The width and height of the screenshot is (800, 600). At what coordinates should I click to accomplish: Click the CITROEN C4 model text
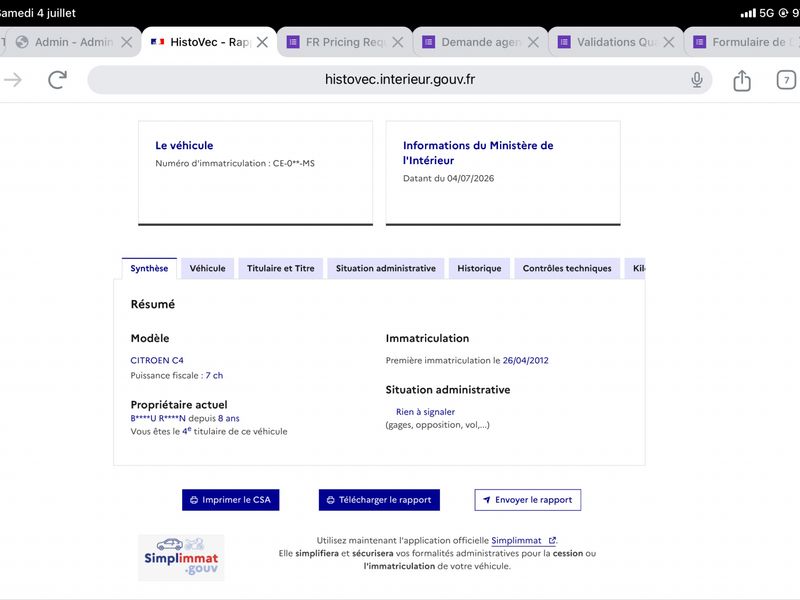coord(157,360)
